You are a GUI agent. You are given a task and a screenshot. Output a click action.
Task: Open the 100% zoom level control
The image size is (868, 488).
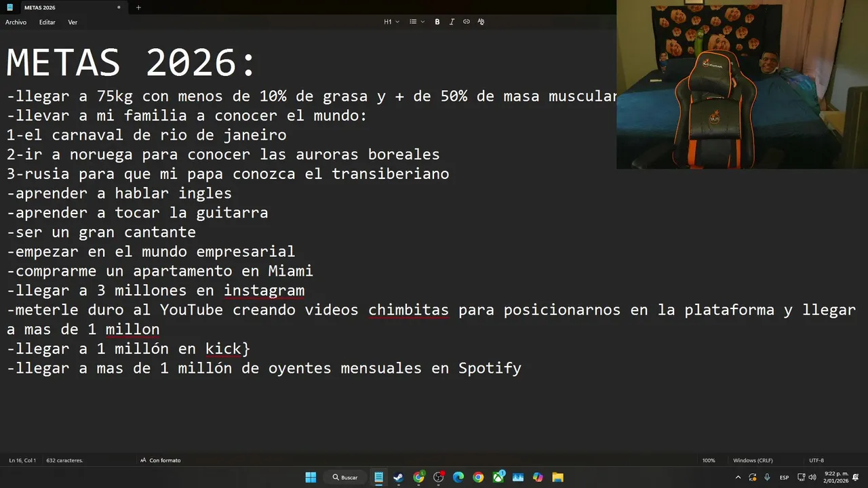pyautogui.click(x=709, y=460)
